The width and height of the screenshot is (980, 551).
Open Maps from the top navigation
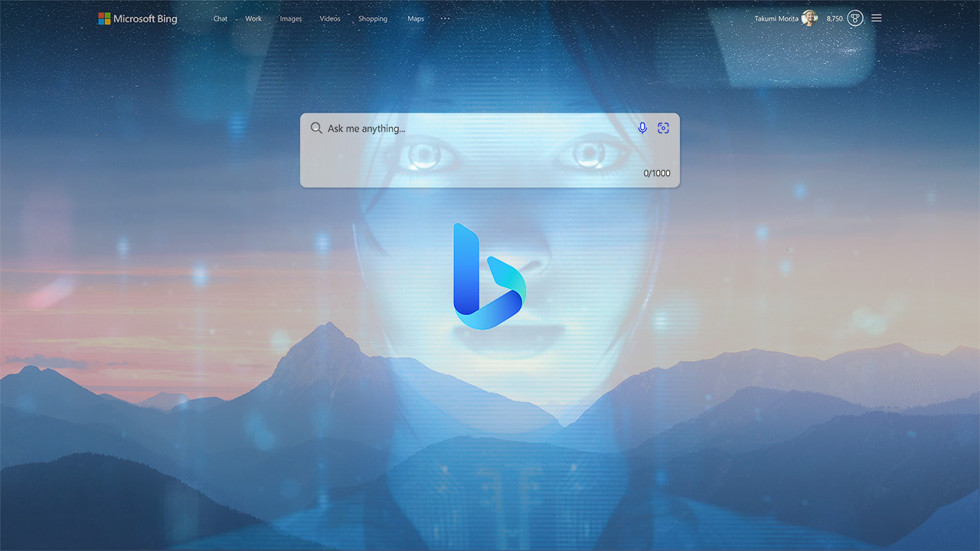click(416, 18)
